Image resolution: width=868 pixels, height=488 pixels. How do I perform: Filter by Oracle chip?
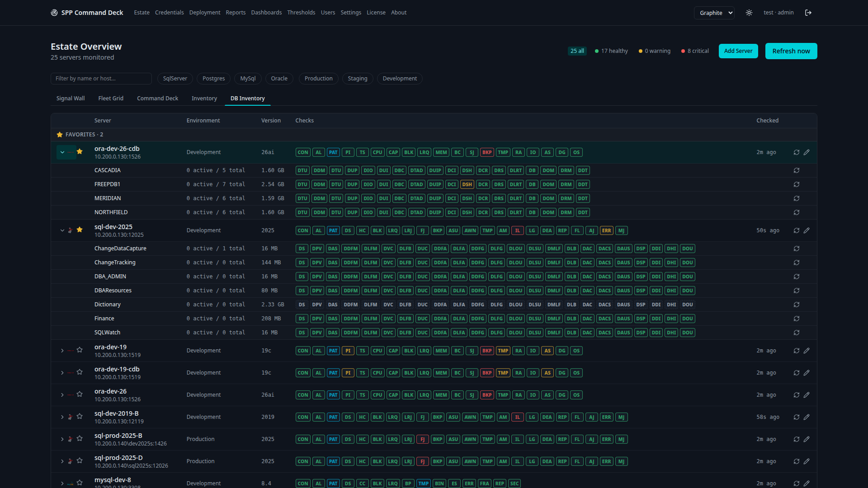(279, 79)
